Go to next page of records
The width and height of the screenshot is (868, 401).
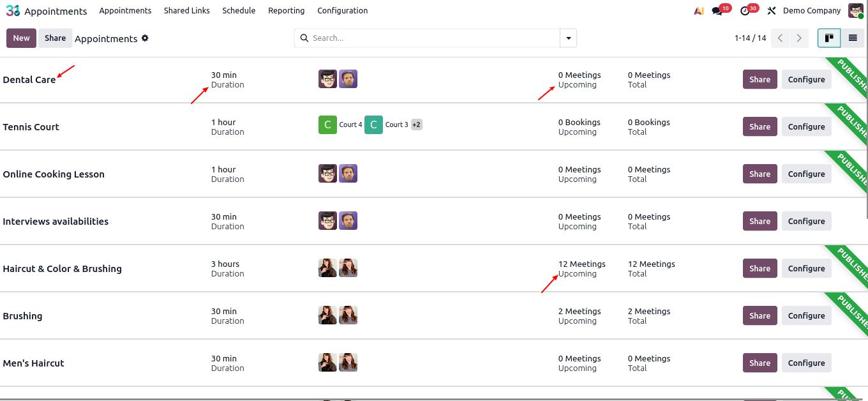[798, 38]
